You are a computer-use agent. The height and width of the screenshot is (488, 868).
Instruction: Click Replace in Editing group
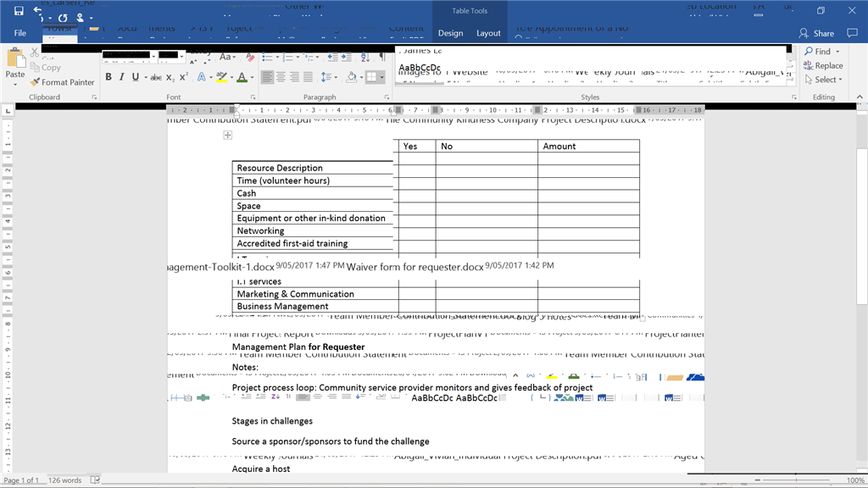click(x=823, y=66)
